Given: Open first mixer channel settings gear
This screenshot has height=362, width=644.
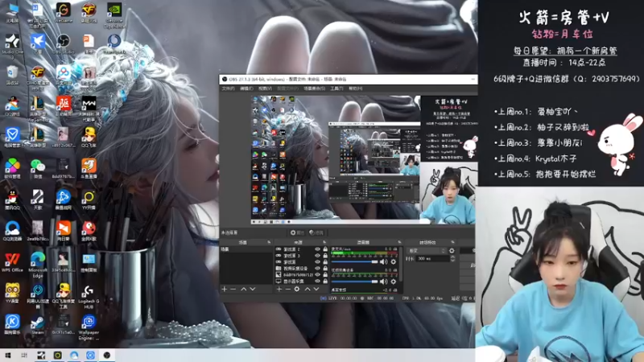Looking at the screenshot, I should (394, 261).
